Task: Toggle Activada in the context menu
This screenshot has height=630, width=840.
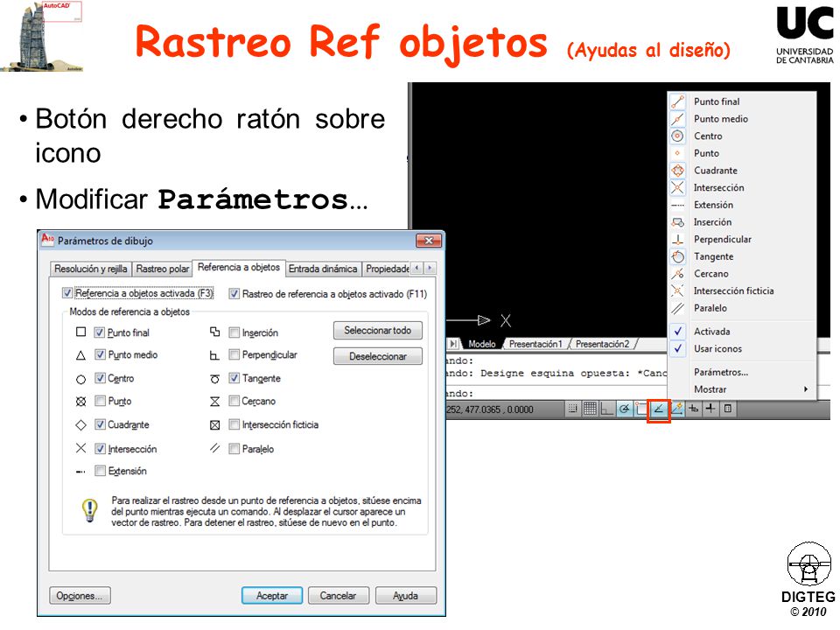Action: pyautogui.click(x=742, y=331)
